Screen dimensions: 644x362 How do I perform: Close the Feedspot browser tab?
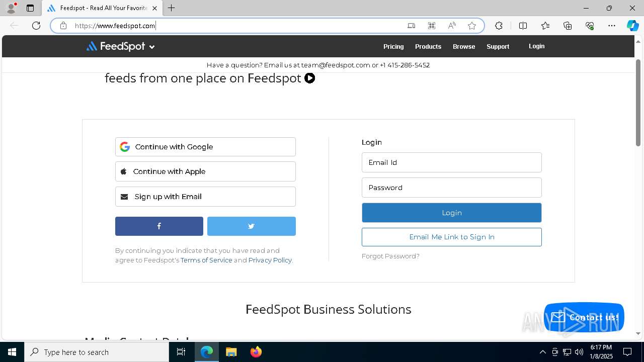154,8
